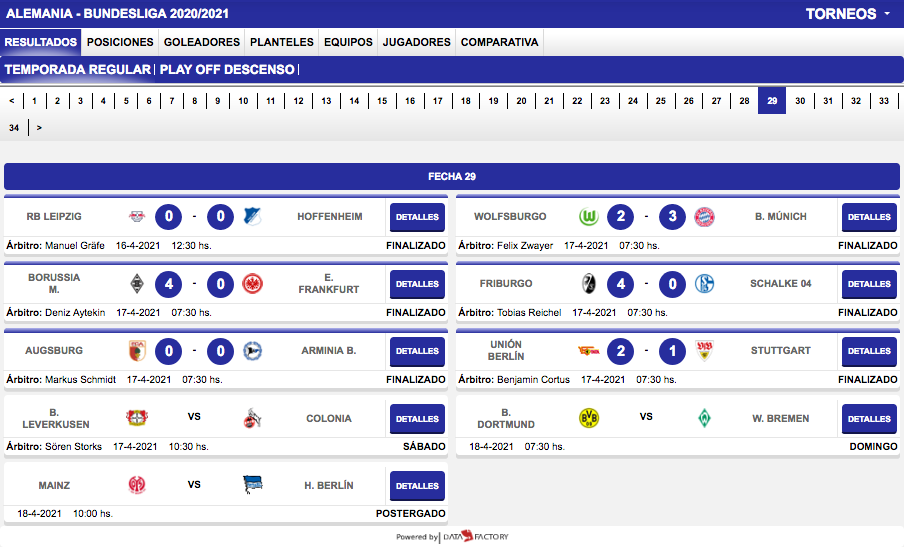The height and width of the screenshot is (547, 904).
Task: Click the B. Leverkusen crest
Action: (137, 417)
